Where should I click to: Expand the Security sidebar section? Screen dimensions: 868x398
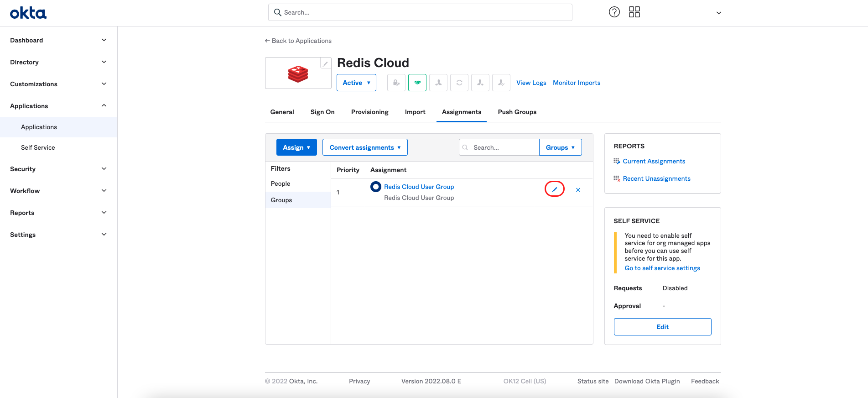tap(58, 169)
